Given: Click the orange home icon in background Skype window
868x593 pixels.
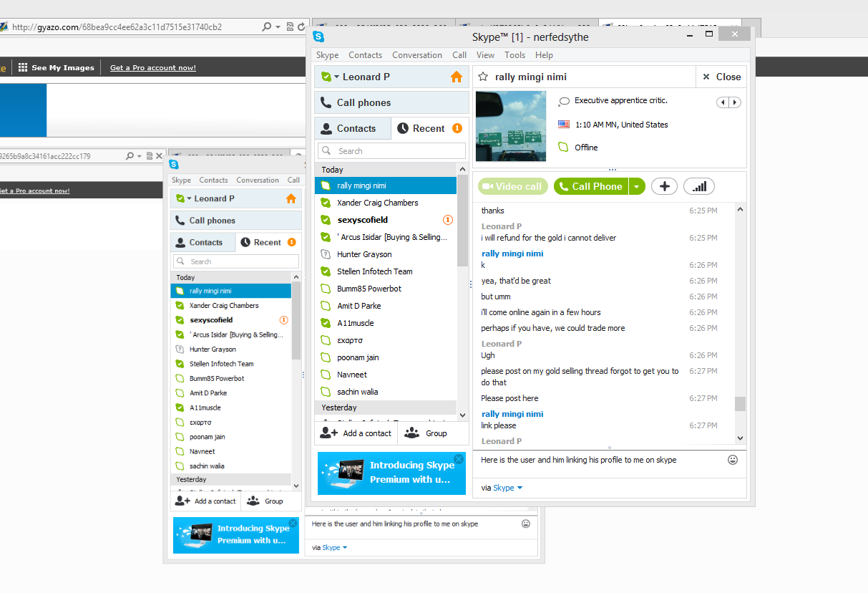Looking at the screenshot, I should pyautogui.click(x=291, y=198).
